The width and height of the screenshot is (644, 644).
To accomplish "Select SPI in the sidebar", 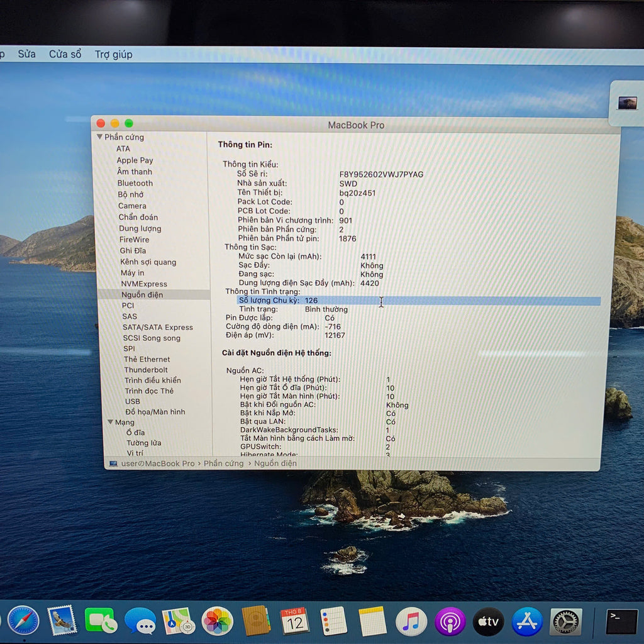I will (129, 348).
